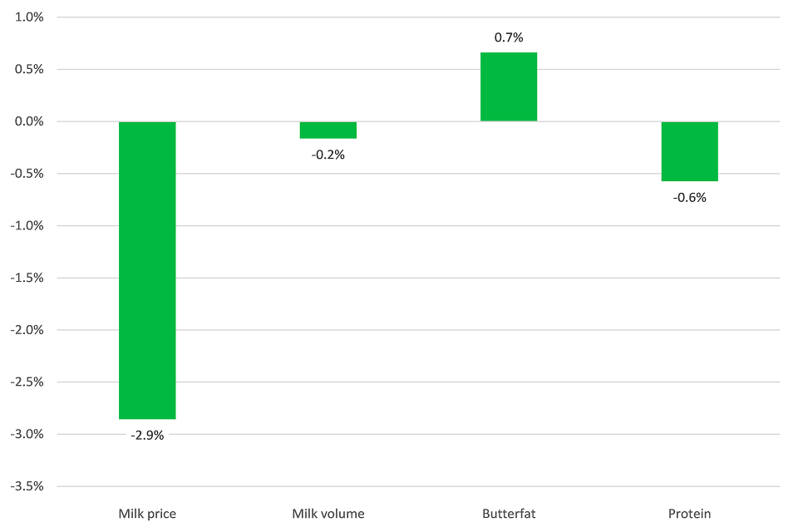
Task: Select the -1.0% y-axis tick label
Action: (x=28, y=226)
